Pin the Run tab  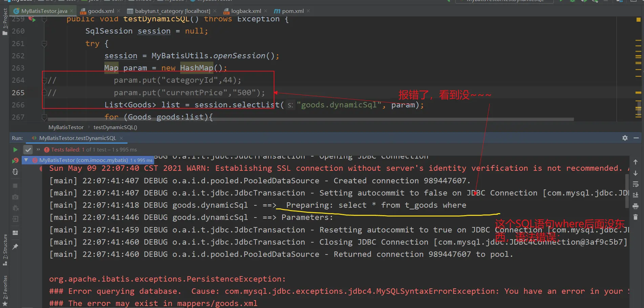15,247
